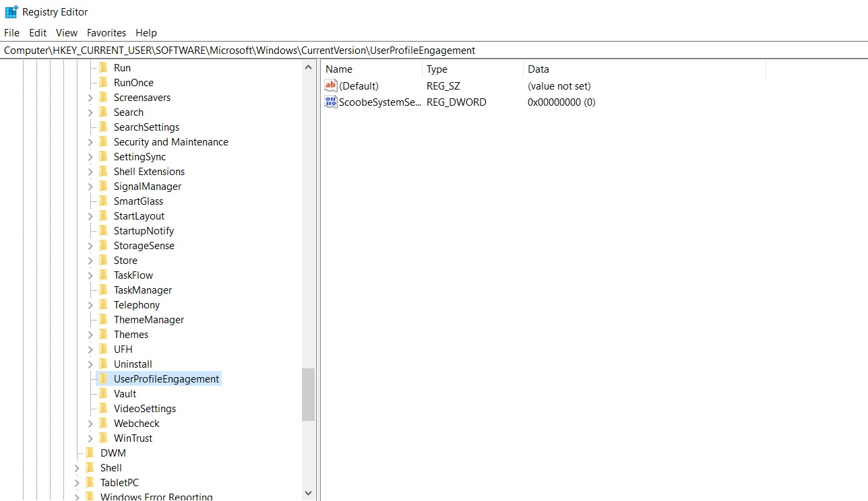Expand the Security and Maintenance key

coord(90,142)
